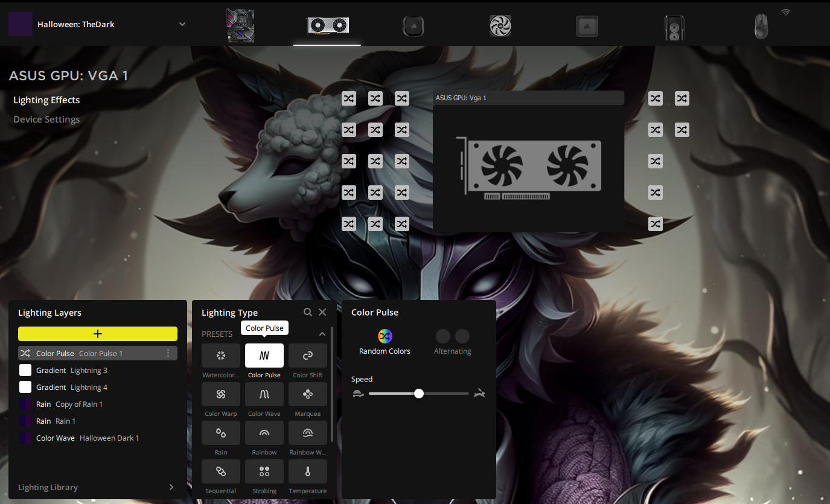Click white swatch of Lightning 3 layer
The image size is (830, 504).
[x=25, y=370]
